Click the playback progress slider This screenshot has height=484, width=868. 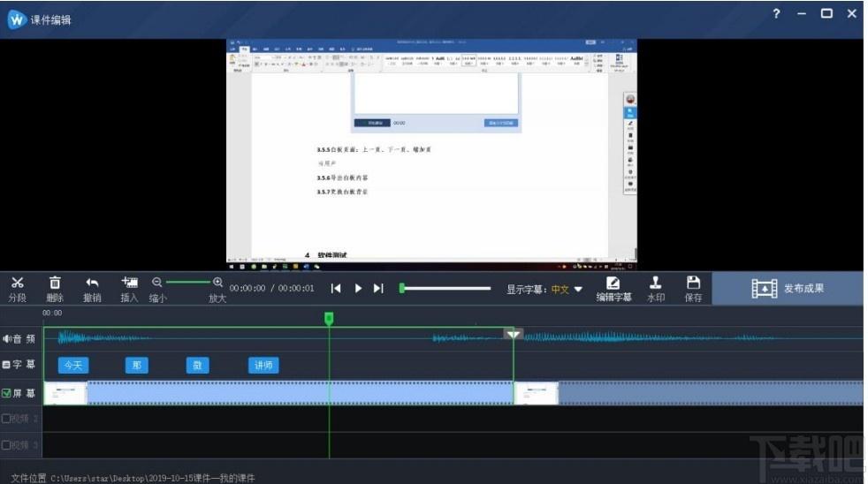click(445, 288)
